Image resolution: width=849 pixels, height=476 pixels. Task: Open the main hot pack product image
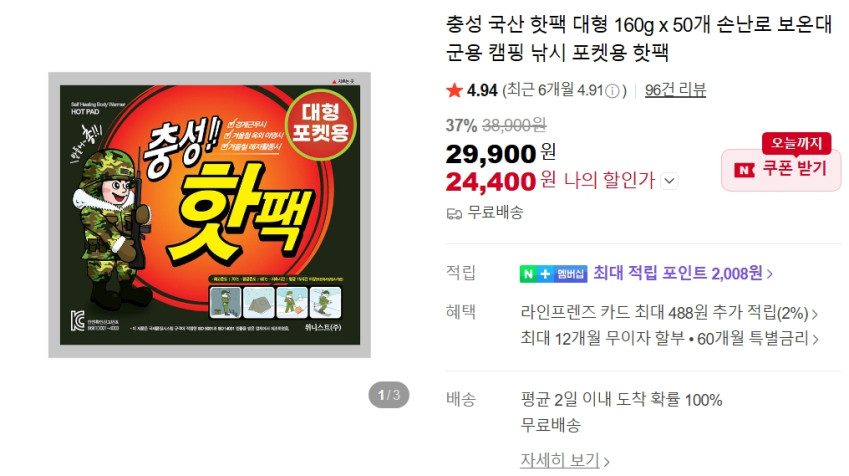coord(210,215)
